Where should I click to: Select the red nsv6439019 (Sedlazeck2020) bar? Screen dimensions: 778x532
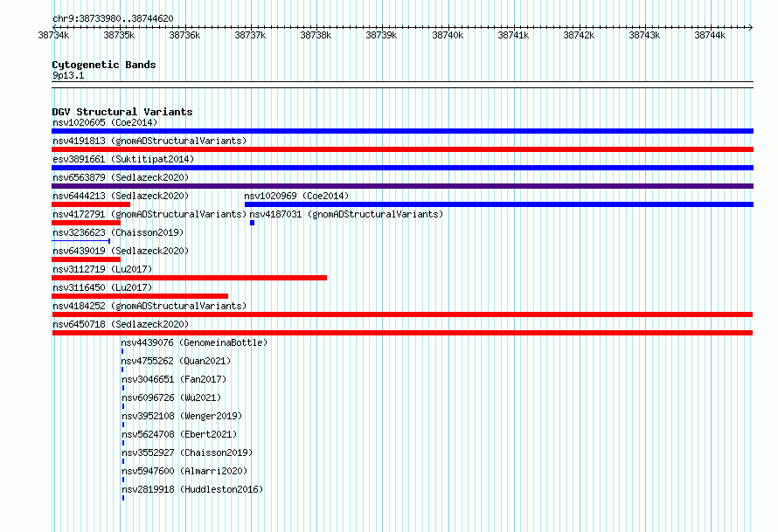[x=86, y=259]
